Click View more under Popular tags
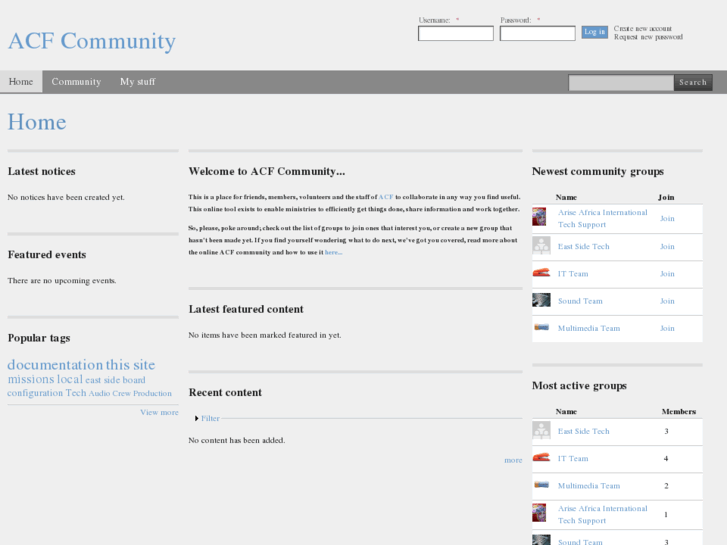This screenshot has height=545, width=727. point(159,412)
